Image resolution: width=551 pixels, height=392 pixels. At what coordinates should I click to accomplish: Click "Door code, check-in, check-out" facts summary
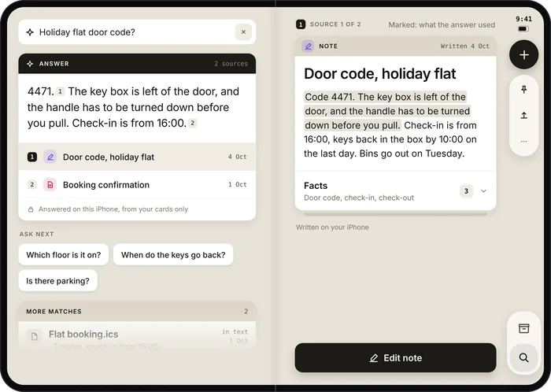tap(359, 198)
